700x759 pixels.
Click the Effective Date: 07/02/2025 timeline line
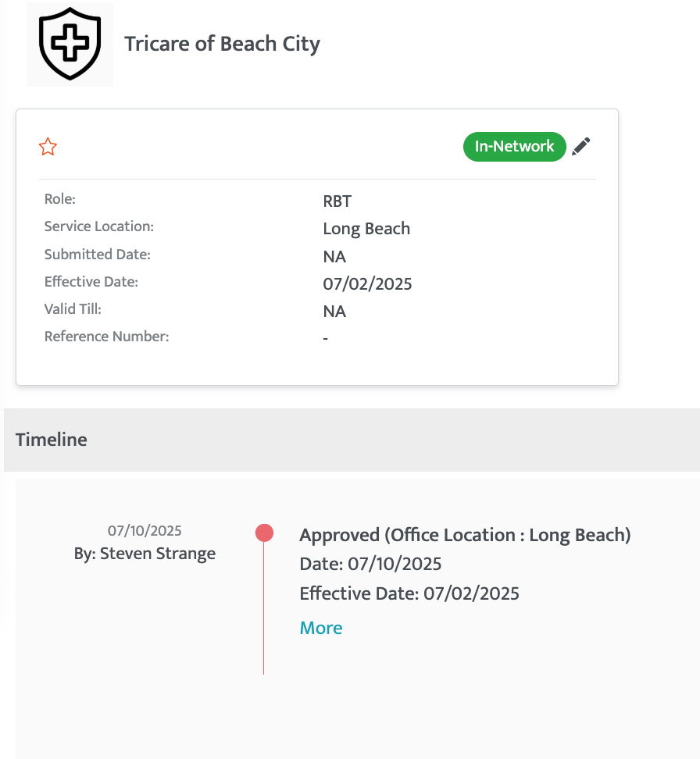(x=409, y=593)
